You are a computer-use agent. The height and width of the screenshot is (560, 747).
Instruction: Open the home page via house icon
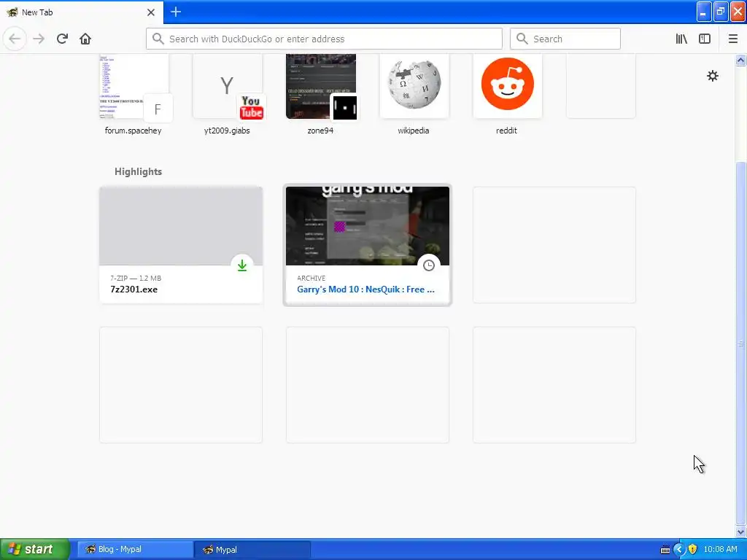click(x=85, y=39)
